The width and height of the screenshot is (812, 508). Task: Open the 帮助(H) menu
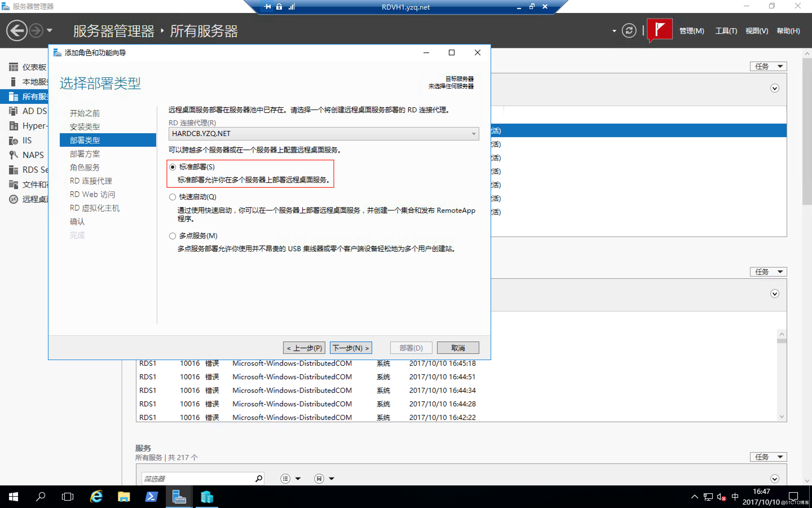(788, 31)
